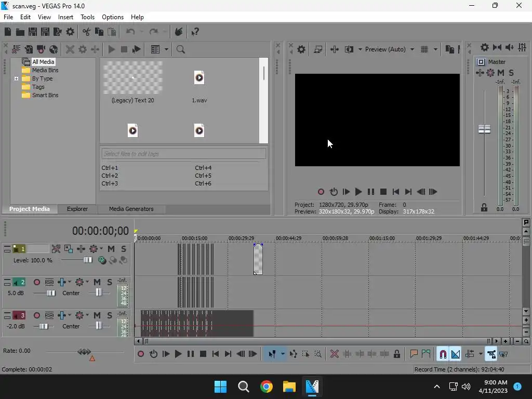Click Get Media from the Web globe icon

coord(54,49)
